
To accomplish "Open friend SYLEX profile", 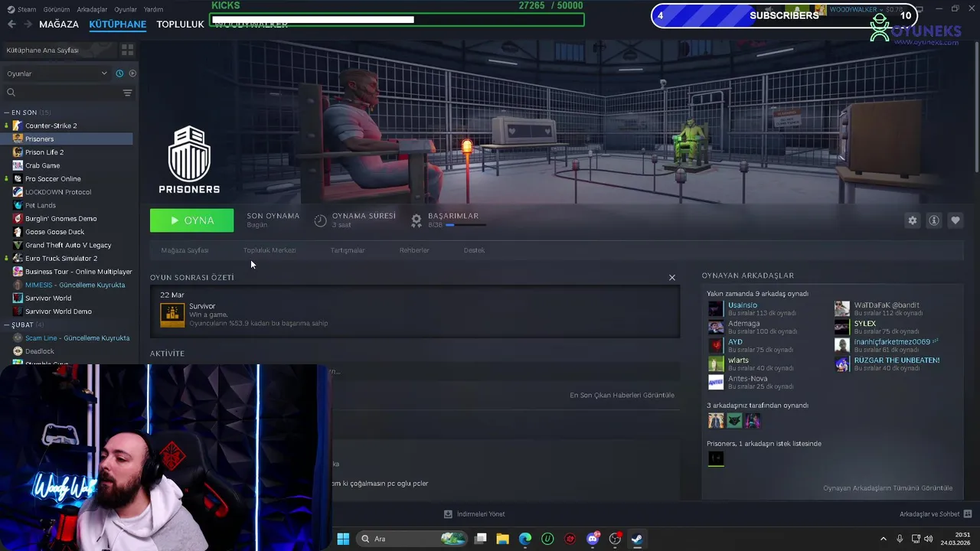I will (x=864, y=323).
